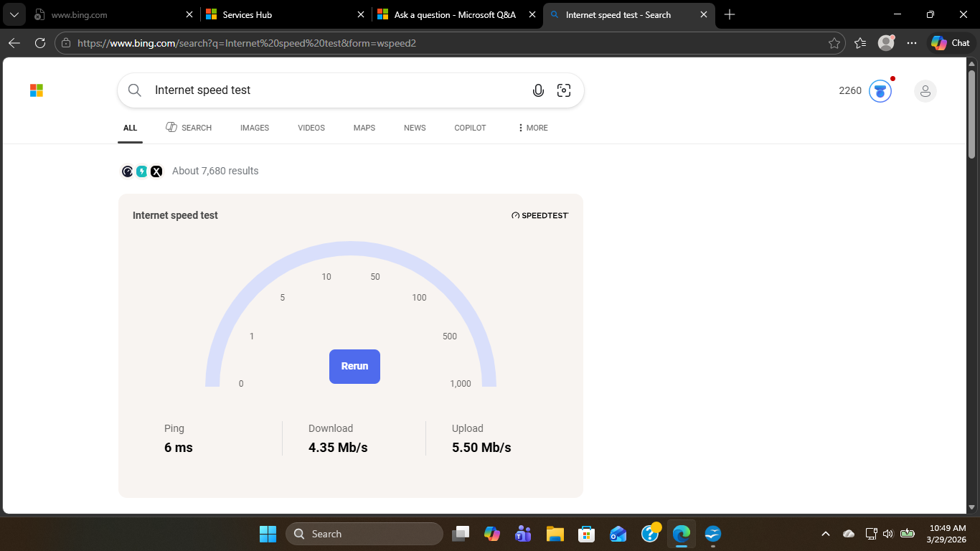Click the first dark circular results icon

(128, 171)
